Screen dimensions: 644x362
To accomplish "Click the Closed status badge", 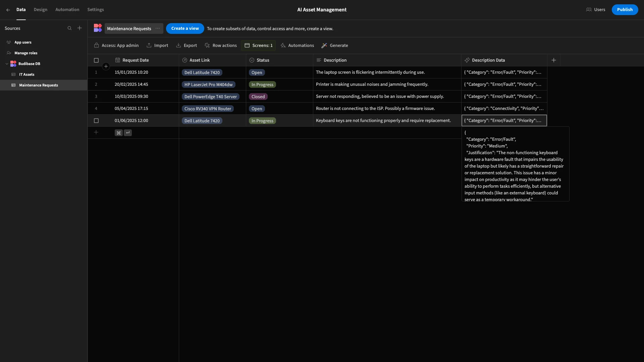I will pyautogui.click(x=258, y=97).
